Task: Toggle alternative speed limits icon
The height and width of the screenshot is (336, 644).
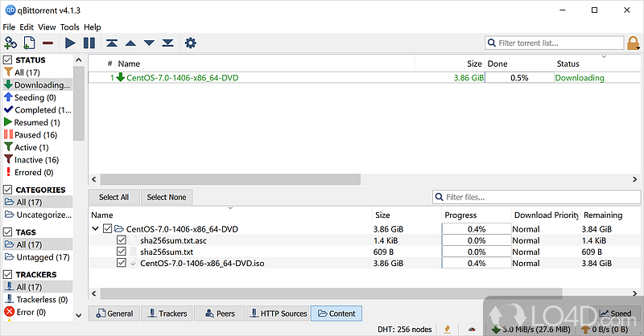Action: (x=472, y=330)
